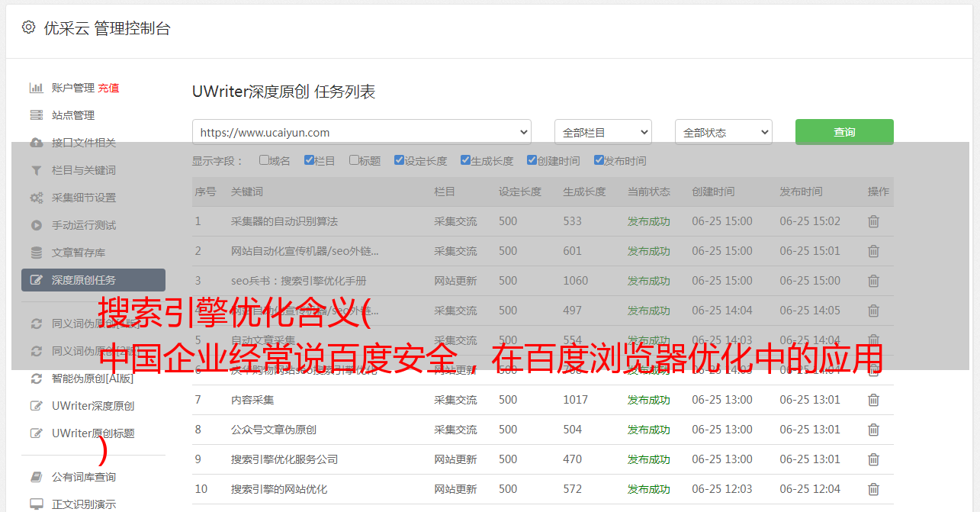Click 发布成功 status in row 10
Image resolution: width=980 pixels, height=512 pixels.
(x=649, y=489)
